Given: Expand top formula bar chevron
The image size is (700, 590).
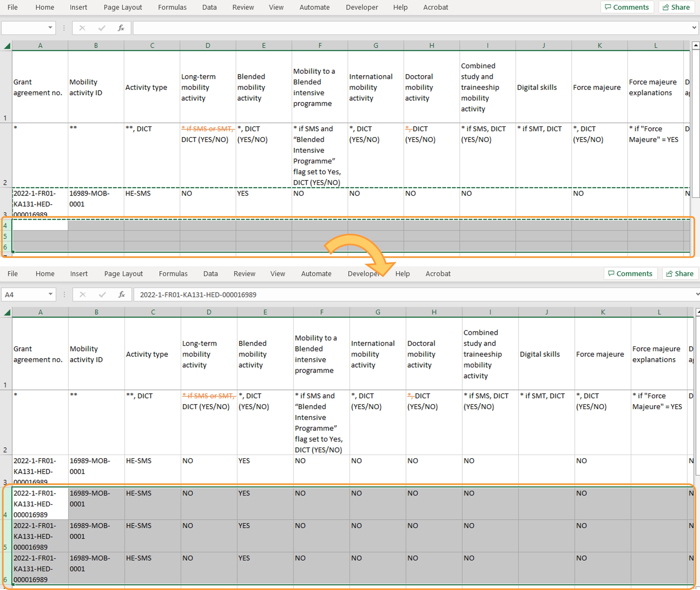Looking at the screenshot, I should pyautogui.click(x=694, y=28).
